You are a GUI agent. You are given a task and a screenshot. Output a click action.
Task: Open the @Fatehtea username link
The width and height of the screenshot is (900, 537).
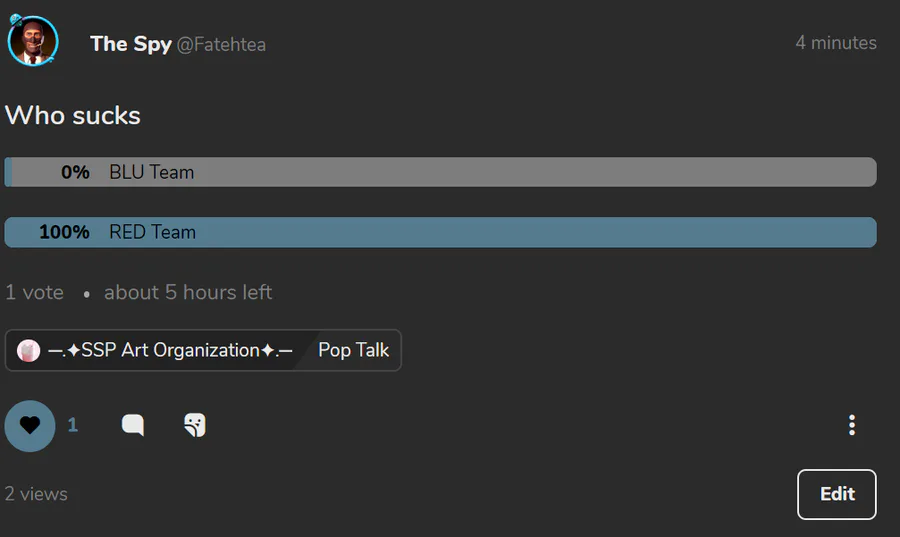[x=221, y=45]
